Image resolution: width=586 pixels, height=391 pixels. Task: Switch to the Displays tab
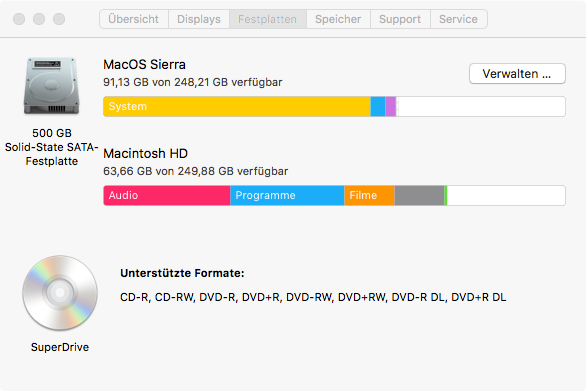pyautogui.click(x=199, y=19)
